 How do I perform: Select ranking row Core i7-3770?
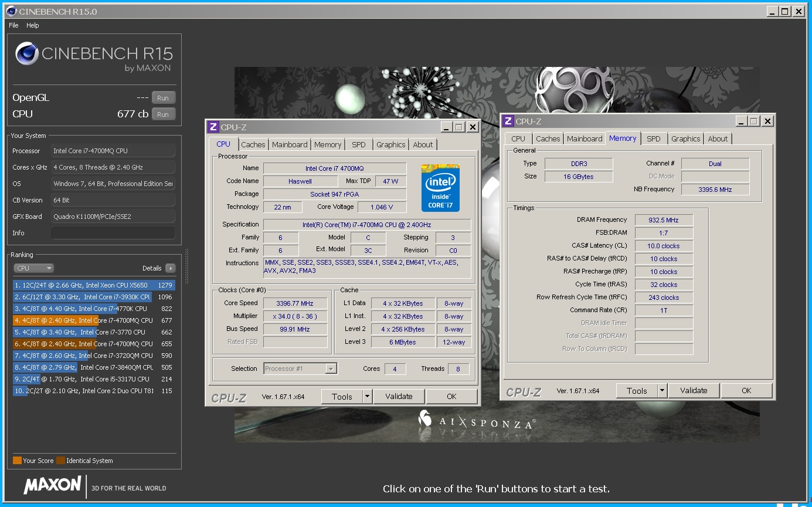click(x=94, y=332)
